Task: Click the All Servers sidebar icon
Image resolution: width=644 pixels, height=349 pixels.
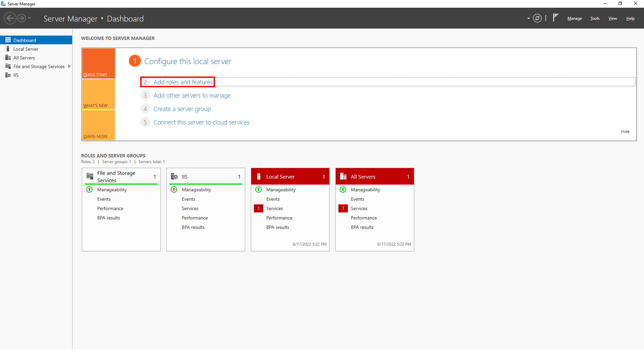Action: click(x=8, y=57)
